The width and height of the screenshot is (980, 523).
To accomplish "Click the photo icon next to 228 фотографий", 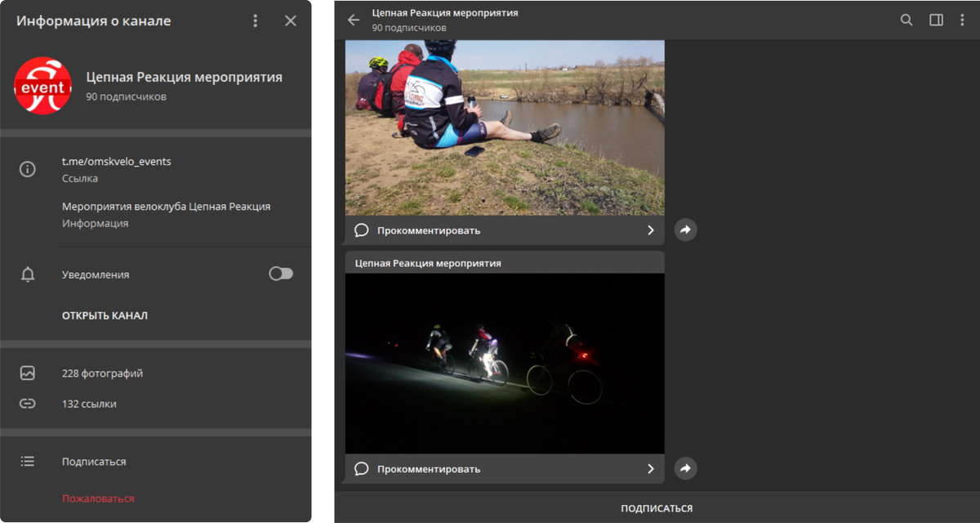I will 28,373.
